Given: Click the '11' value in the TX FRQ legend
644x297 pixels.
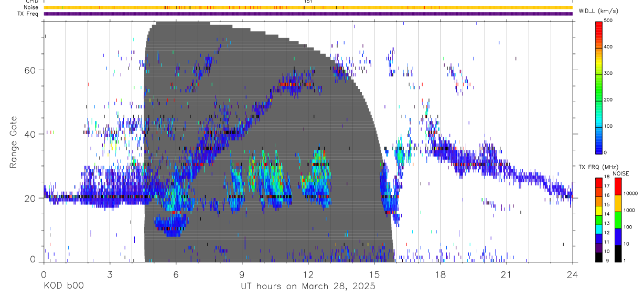Looking at the screenshot, I should coord(607,243).
